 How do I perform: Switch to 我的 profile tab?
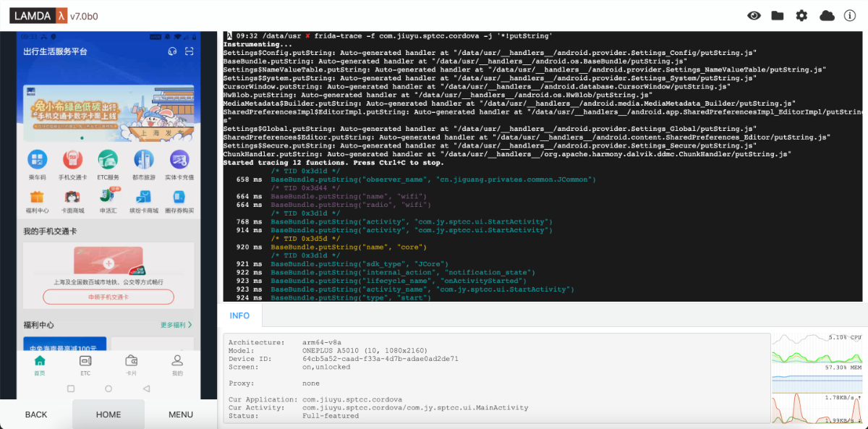click(177, 365)
